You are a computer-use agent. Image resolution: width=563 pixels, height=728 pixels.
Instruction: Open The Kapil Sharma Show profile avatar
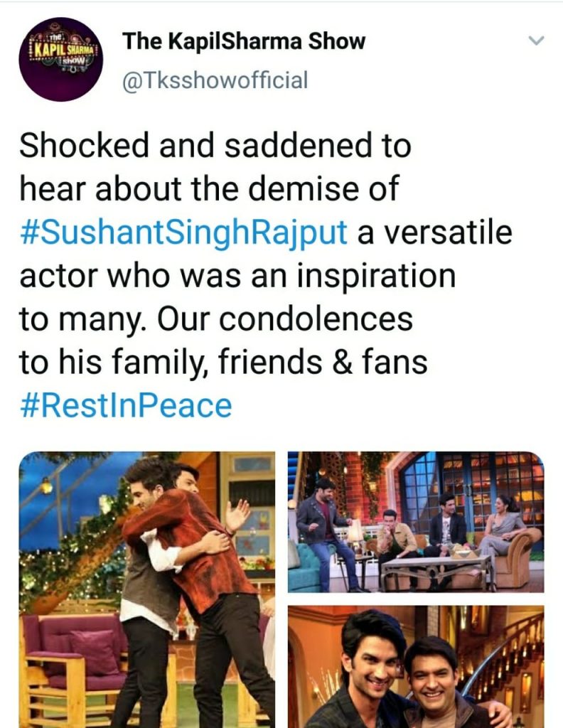60,60
